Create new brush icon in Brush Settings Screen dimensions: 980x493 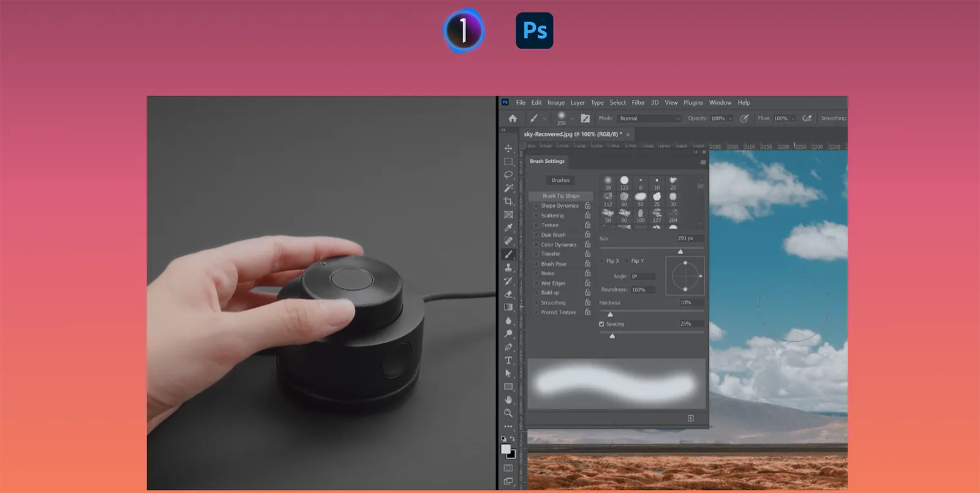pyautogui.click(x=690, y=418)
